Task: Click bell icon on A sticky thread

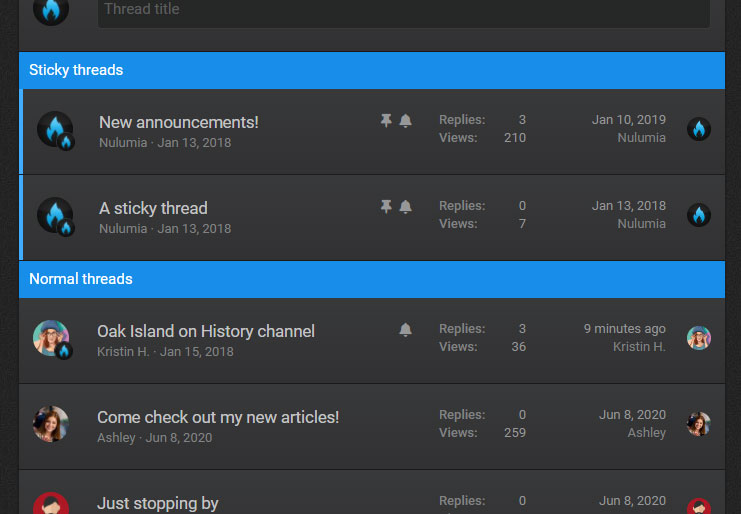Action: click(x=405, y=207)
